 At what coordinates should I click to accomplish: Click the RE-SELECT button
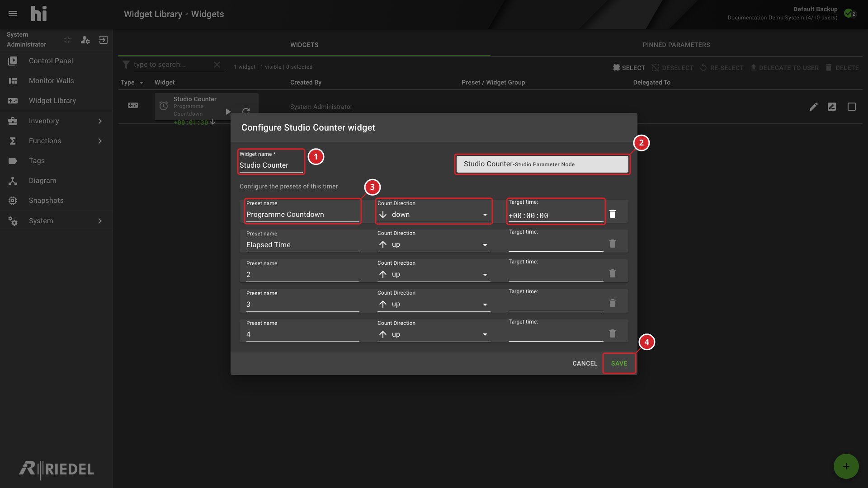pos(722,68)
